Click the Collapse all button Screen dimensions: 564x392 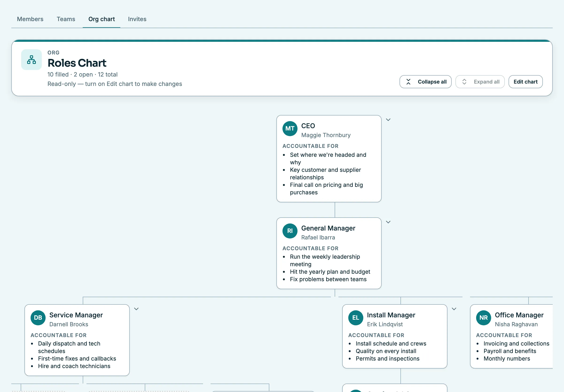coord(425,82)
